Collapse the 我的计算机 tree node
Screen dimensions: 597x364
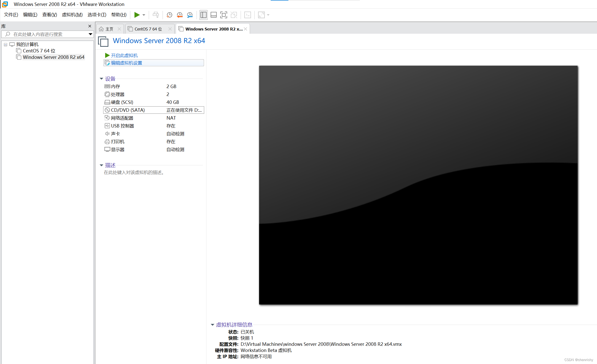click(x=5, y=45)
